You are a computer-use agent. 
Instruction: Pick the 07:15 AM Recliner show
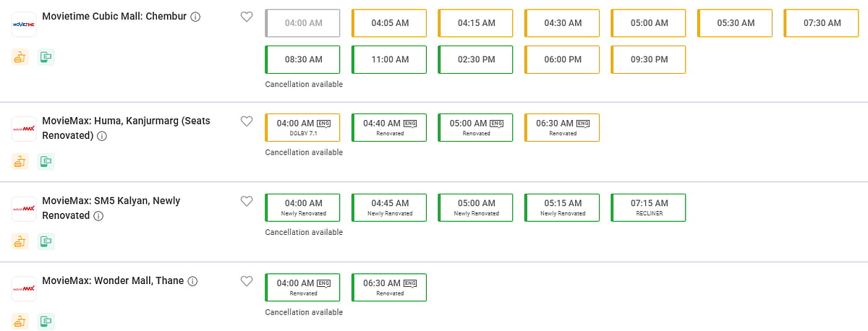[x=649, y=207]
